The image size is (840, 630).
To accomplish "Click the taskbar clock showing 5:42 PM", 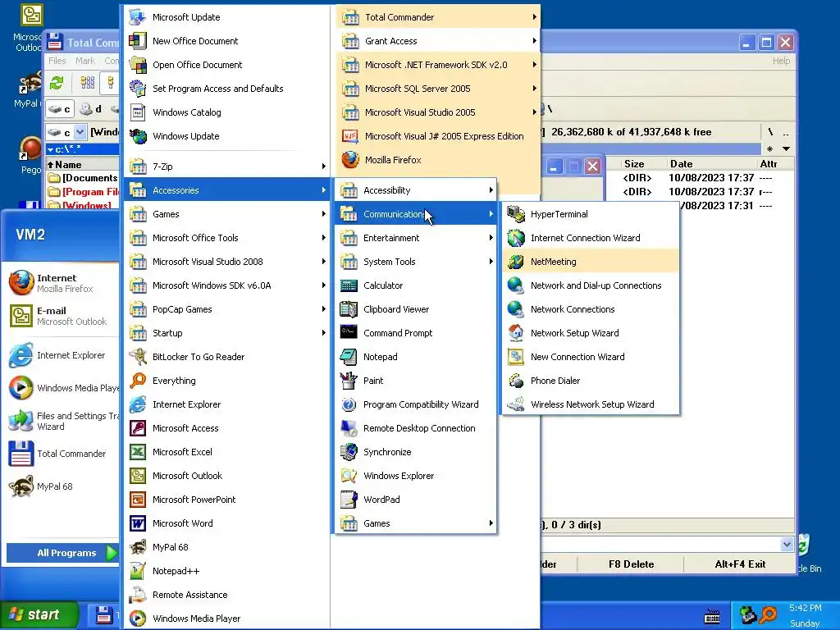I will pos(805,608).
